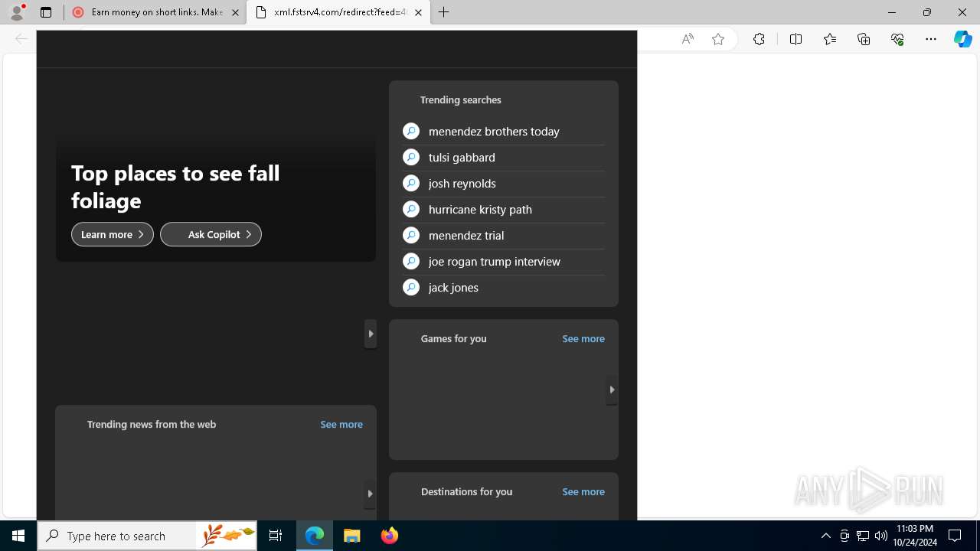
Task: See more Destinations for you
Action: tap(583, 491)
